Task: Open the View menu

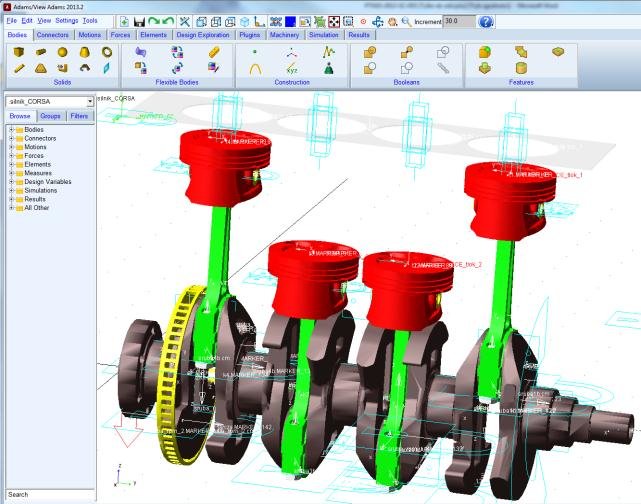Action: point(44,20)
